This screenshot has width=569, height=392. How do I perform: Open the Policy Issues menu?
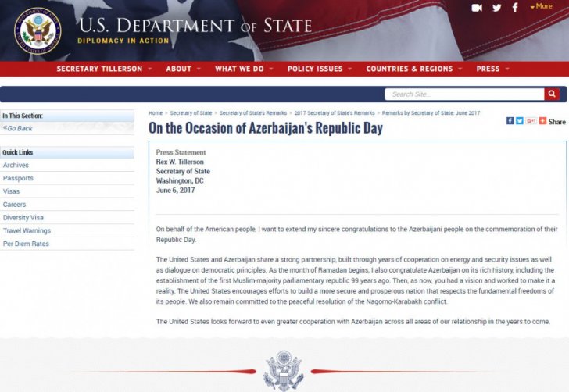315,69
